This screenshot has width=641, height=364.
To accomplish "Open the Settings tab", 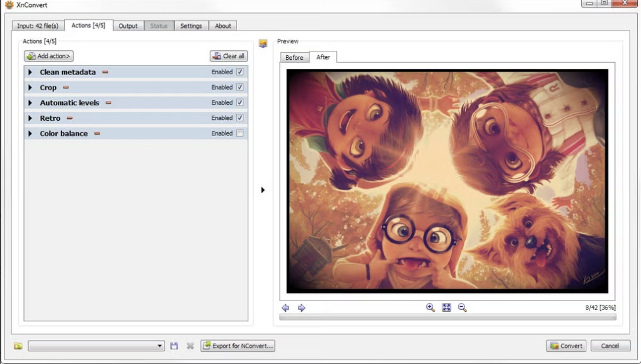I will (191, 26).
